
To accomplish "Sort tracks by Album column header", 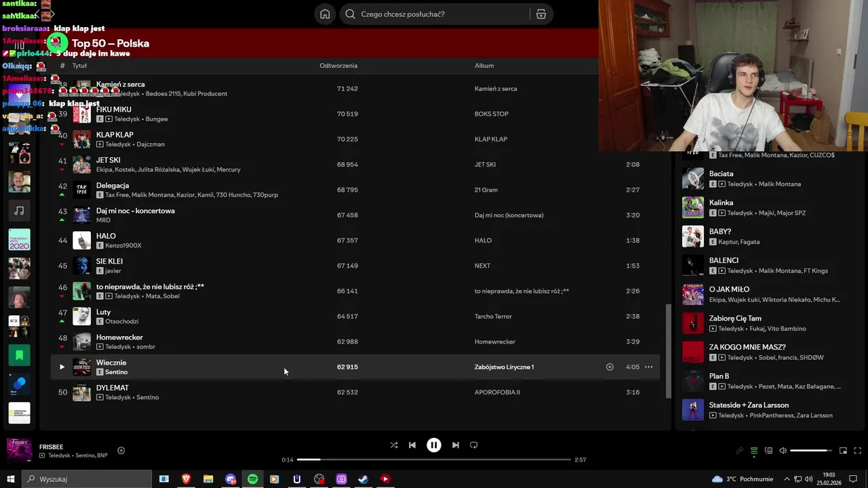I will tap(484, 66).
